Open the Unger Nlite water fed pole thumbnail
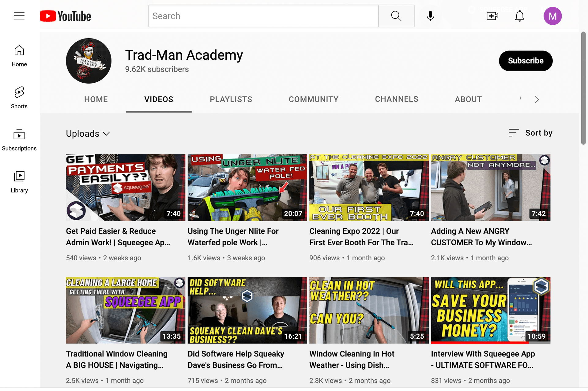Viewport: 588px width, 391px height. click(x=247, y=188)
